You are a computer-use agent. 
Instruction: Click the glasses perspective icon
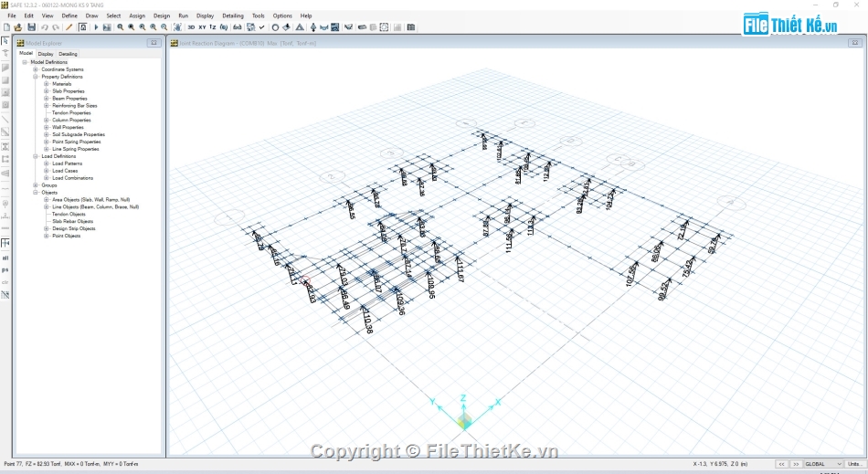[237, 27]
